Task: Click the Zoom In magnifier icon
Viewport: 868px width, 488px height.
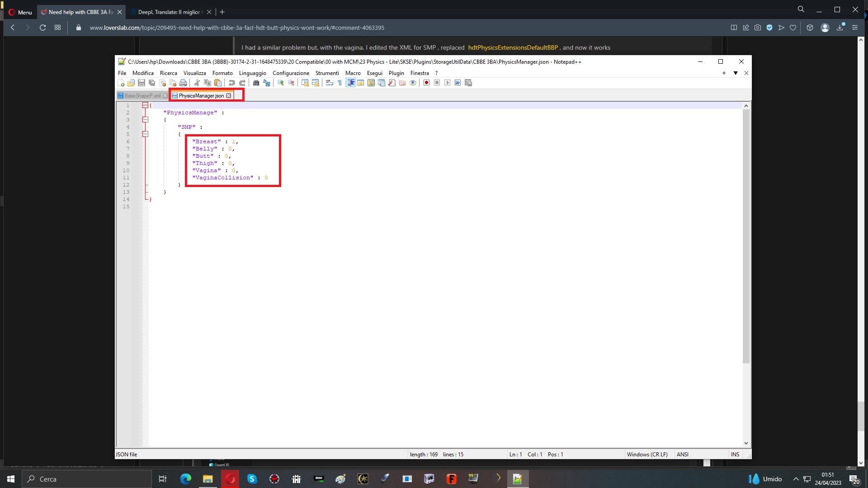Action: tap(280, 83)
